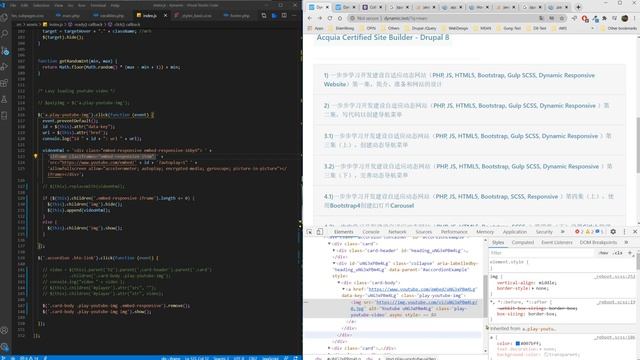Switch to the Performance DevTools tab
Image resolution: width=640 pixels, height=360 pixels.
pyautogui.click(x=454, y=232)
